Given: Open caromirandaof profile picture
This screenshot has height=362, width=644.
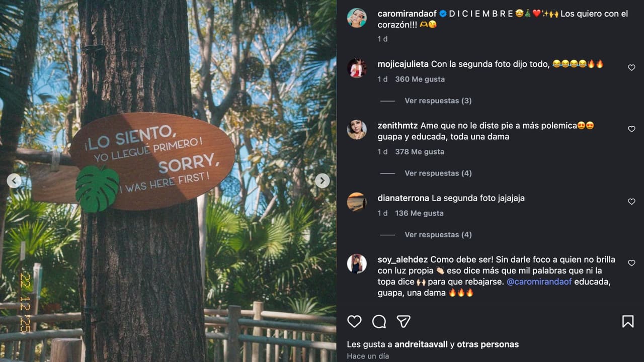Looking at the screenshot, I should click(x=357, y=18).
